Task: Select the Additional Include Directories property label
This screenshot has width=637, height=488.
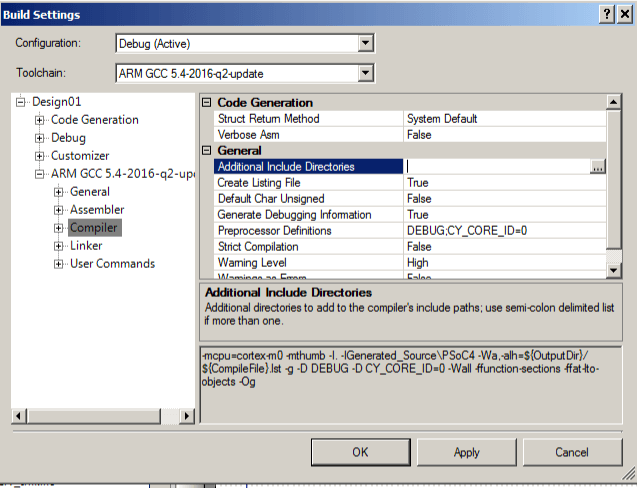Action: (308, 167)
